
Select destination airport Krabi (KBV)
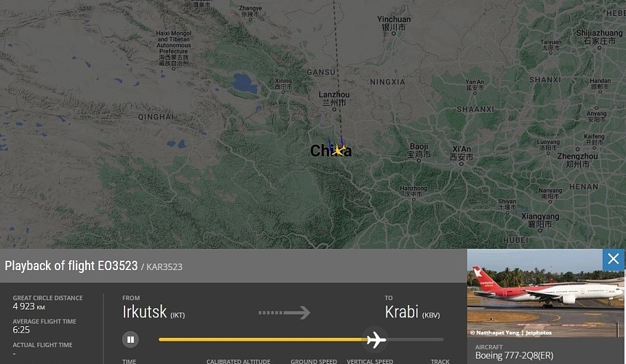point(413,312)
